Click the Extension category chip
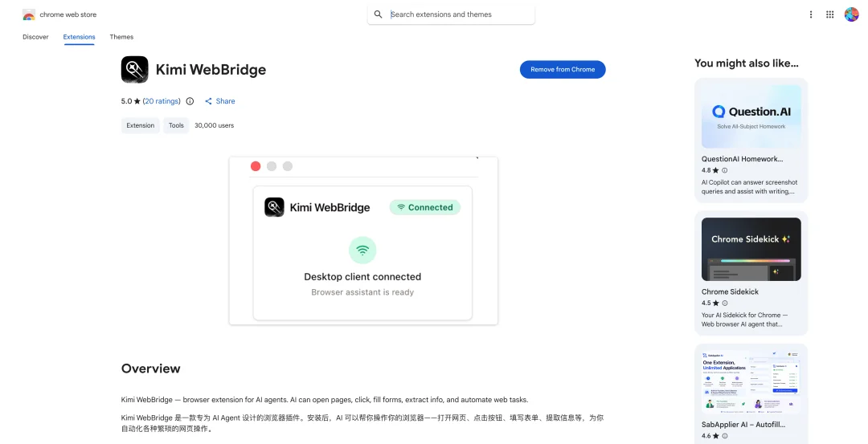 [x=141, y=125]
